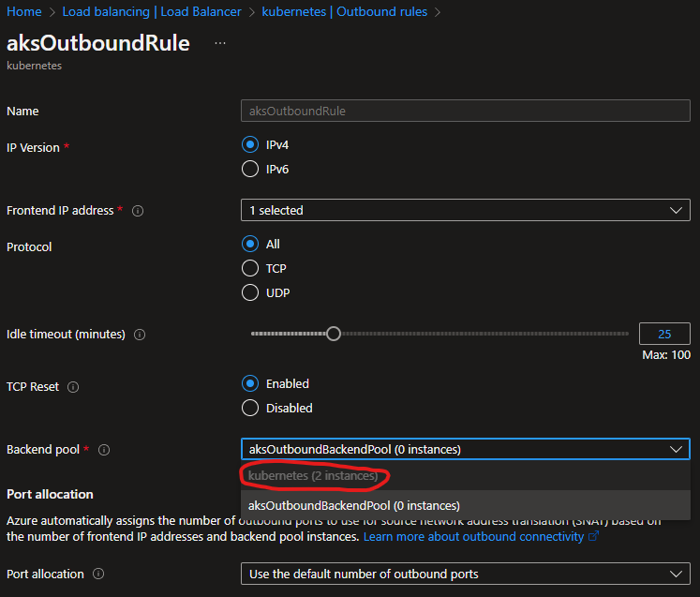
Task: Show info tooltip for TCP Reset
Action: click(x=73, y=387)
